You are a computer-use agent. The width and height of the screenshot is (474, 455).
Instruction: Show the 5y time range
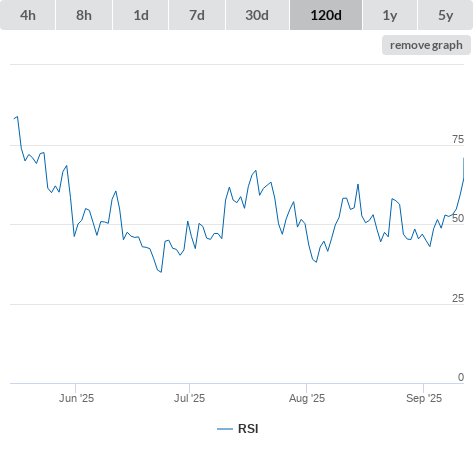pos(445,15)
